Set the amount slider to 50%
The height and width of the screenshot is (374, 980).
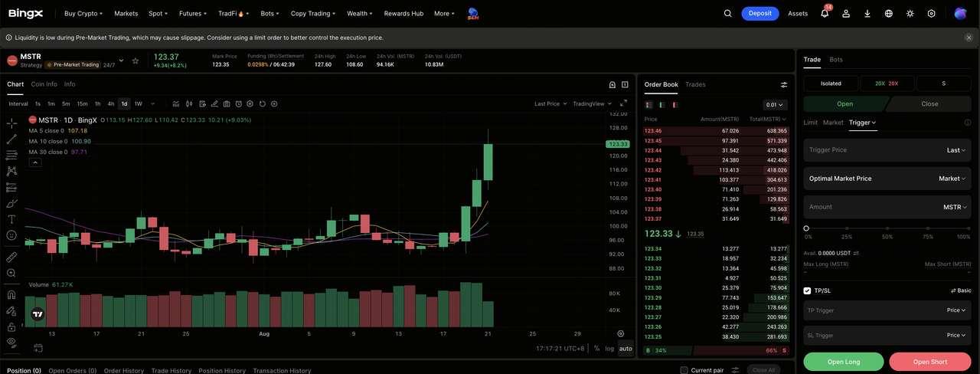coord(887,228)
